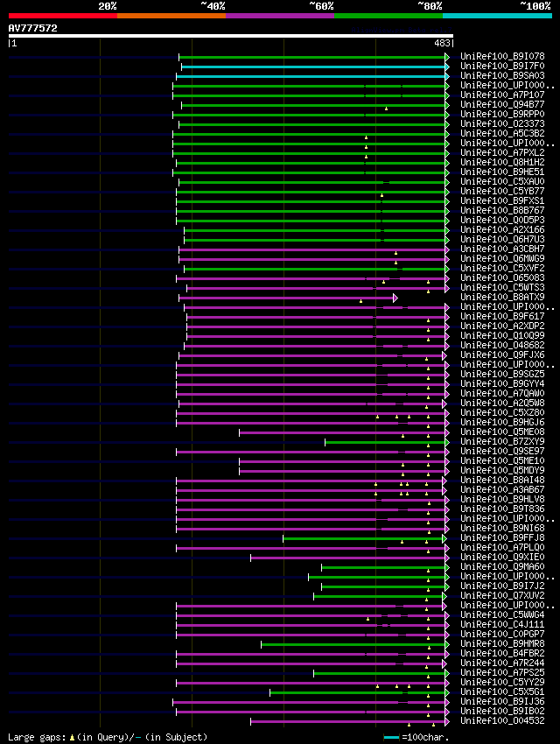Select label UniRef100_Q9SE97

tap(502, 452)
